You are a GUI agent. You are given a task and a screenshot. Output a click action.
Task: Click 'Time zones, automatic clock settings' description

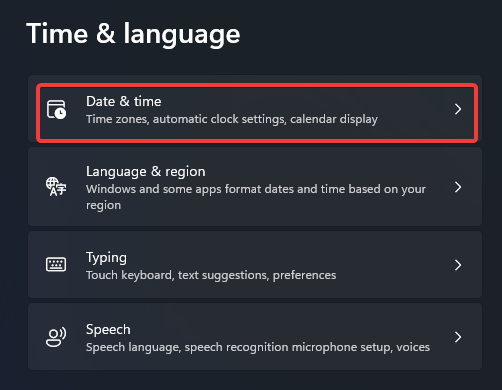[x=186, y=119]
